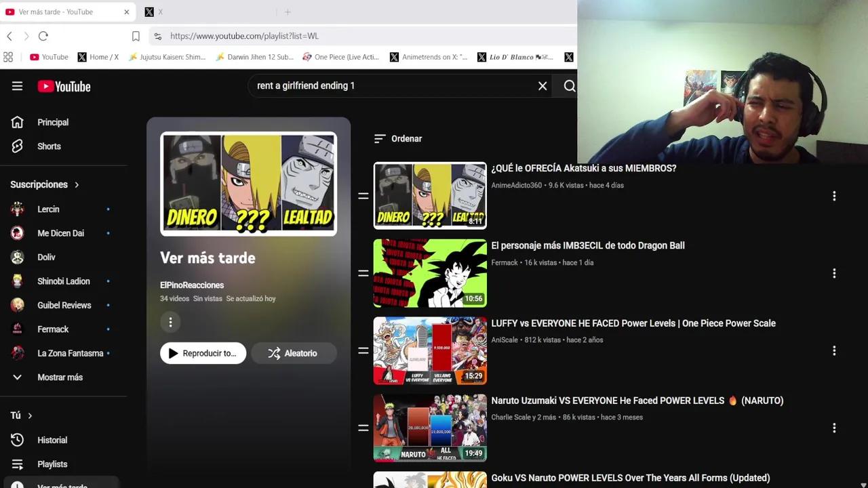Click playlist three-dot more actions button
Image resolution: width=868 pixels, height=488 pixels.
(170, 322)
